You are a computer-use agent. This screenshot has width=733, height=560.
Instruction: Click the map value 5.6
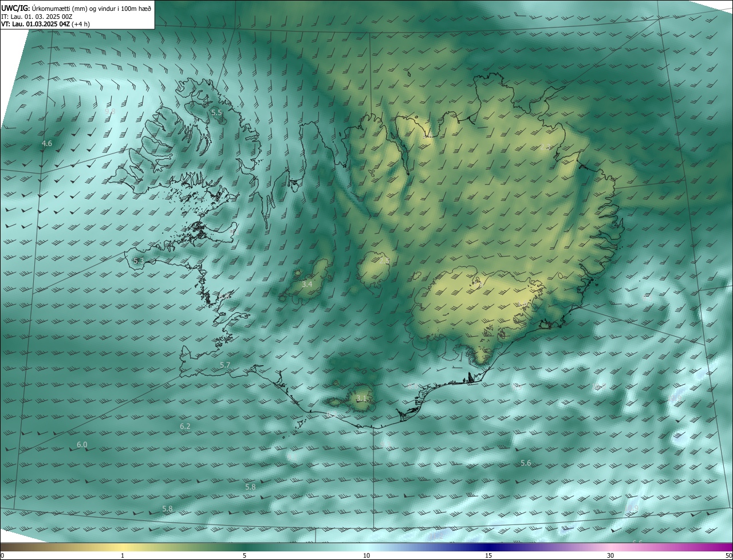(x=526, y=463)
